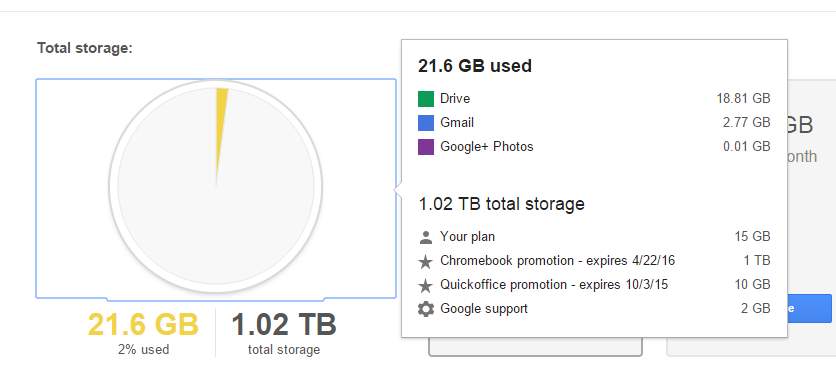
Task: Select the Google+ Photos row label
Action: click(486, 147)
